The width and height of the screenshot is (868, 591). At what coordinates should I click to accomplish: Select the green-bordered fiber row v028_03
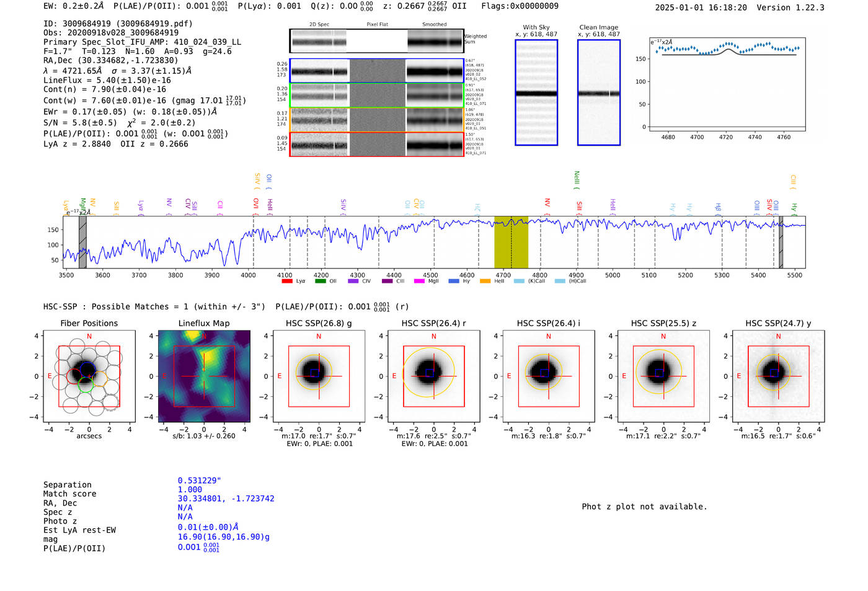pos(376,96)
